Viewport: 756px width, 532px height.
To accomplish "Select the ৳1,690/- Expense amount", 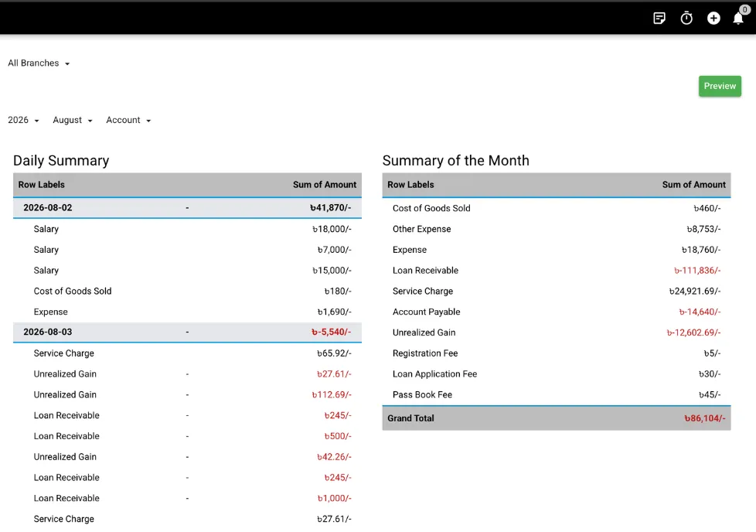I will pos(334,312).
